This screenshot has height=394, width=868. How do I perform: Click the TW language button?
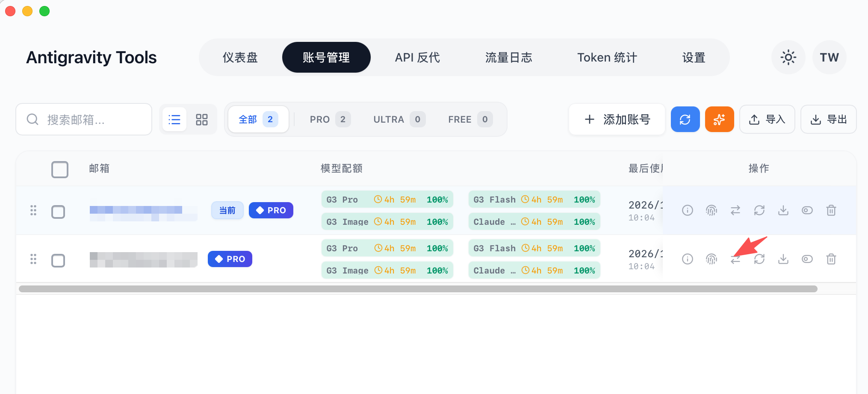[x=829, y=57]
